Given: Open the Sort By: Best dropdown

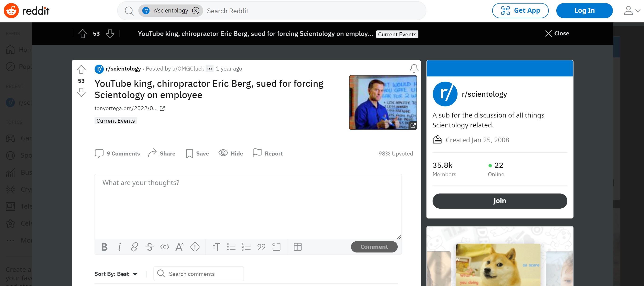Looking at the screenshot, I should click(x=116, y=274).
